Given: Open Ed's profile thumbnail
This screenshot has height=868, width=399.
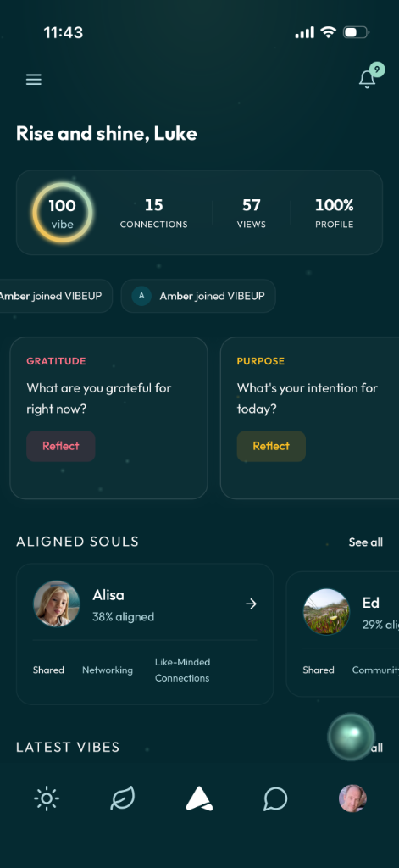Looking at the screenshot, I should point(326,611).
